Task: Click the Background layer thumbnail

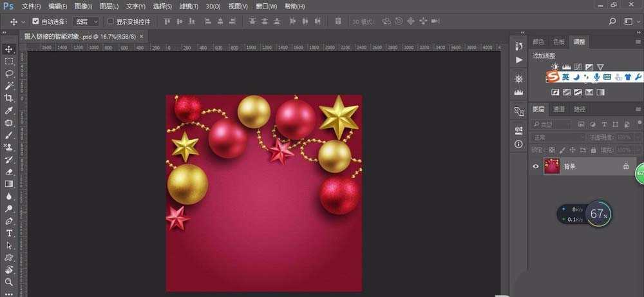Action: point(552,166)
